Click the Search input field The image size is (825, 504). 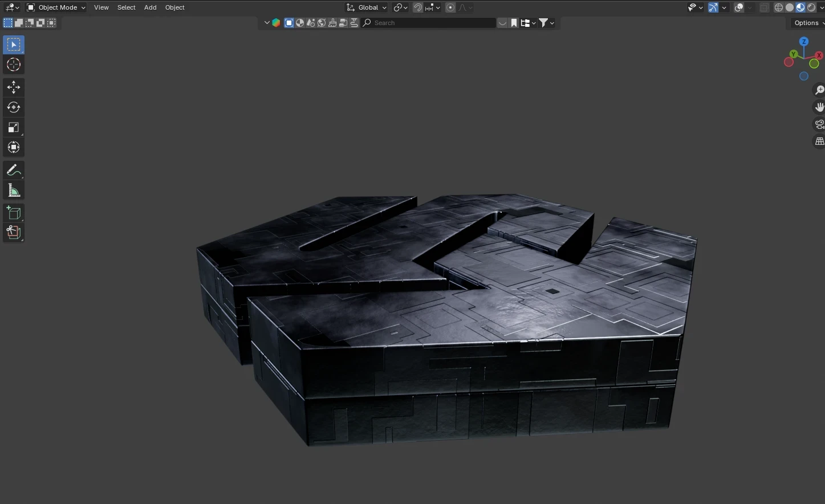(x=429, y=23)
